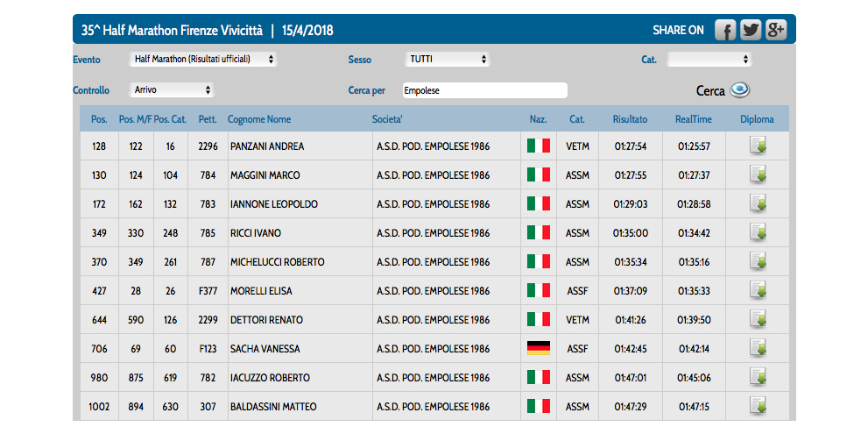
Task: Click RealTime value 01:42:14
Action: point(695,349)
